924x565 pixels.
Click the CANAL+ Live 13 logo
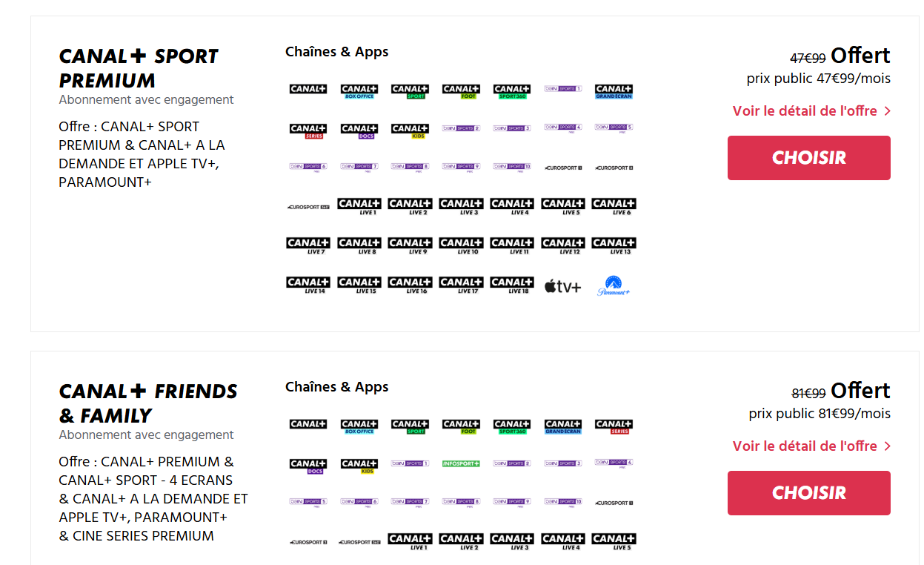coord(614,246)
